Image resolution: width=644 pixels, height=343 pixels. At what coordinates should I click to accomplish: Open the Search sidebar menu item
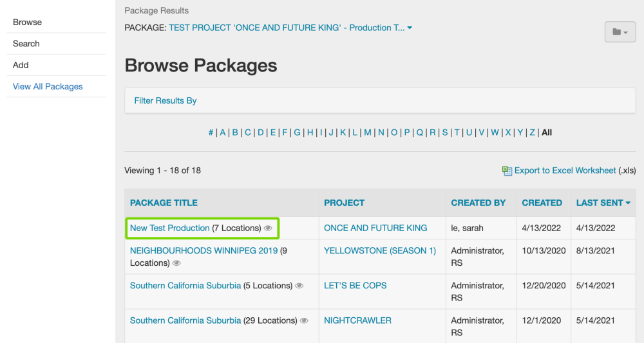click(x=26, y=44)
